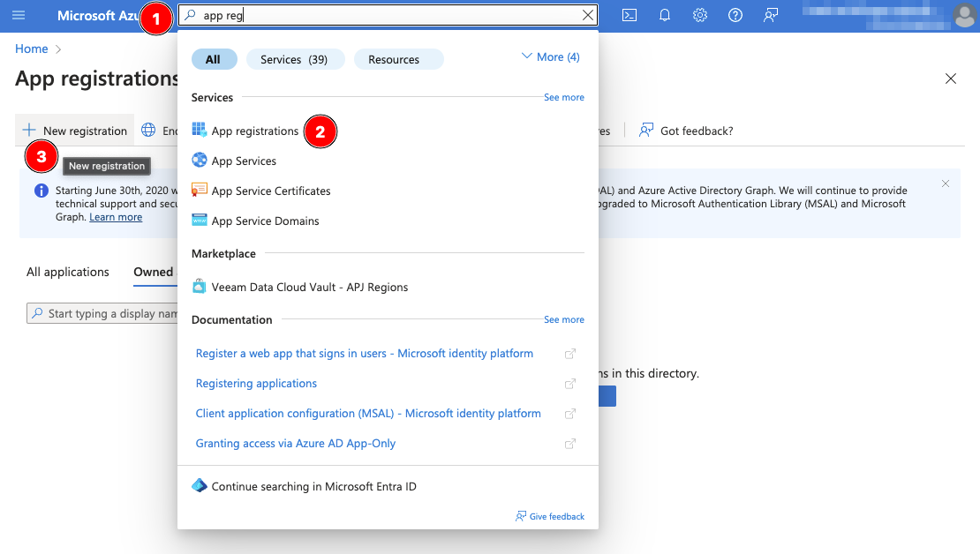Viewport: 980px width, 554px height.
Task: Click Got feedback? button
Action: tap(686, 131)
